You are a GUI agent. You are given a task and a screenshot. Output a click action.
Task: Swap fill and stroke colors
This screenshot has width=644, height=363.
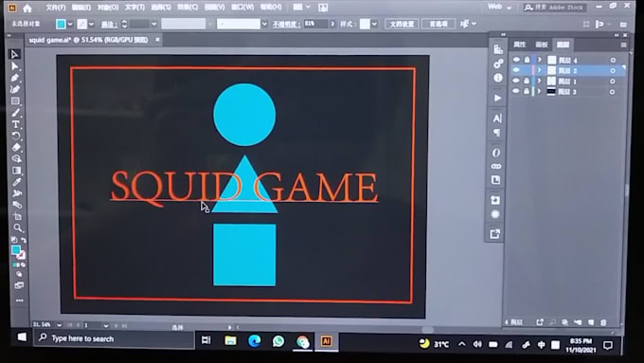pyautogui.click(x=24, y=240)
